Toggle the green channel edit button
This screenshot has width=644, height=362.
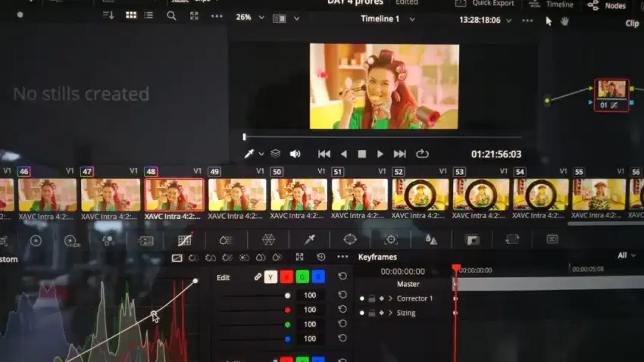[x=302, y=277]
